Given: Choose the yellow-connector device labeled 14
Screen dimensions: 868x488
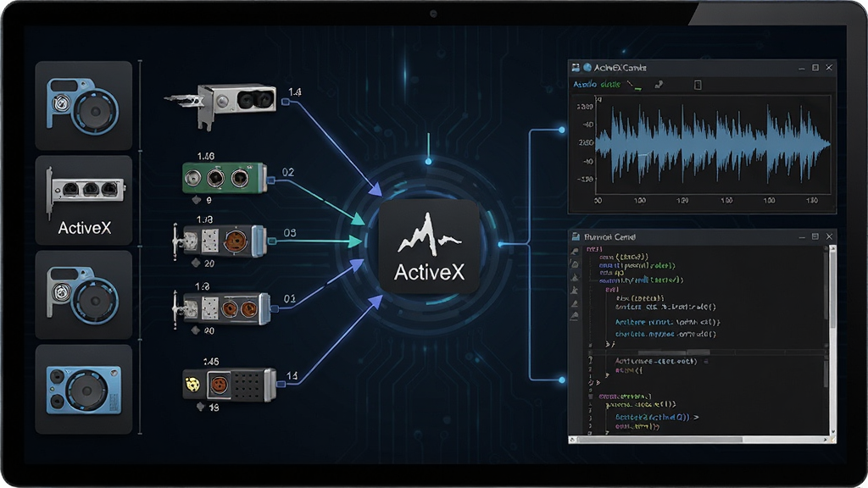Looking at the screenshot, I should click(x=229, y=384).
